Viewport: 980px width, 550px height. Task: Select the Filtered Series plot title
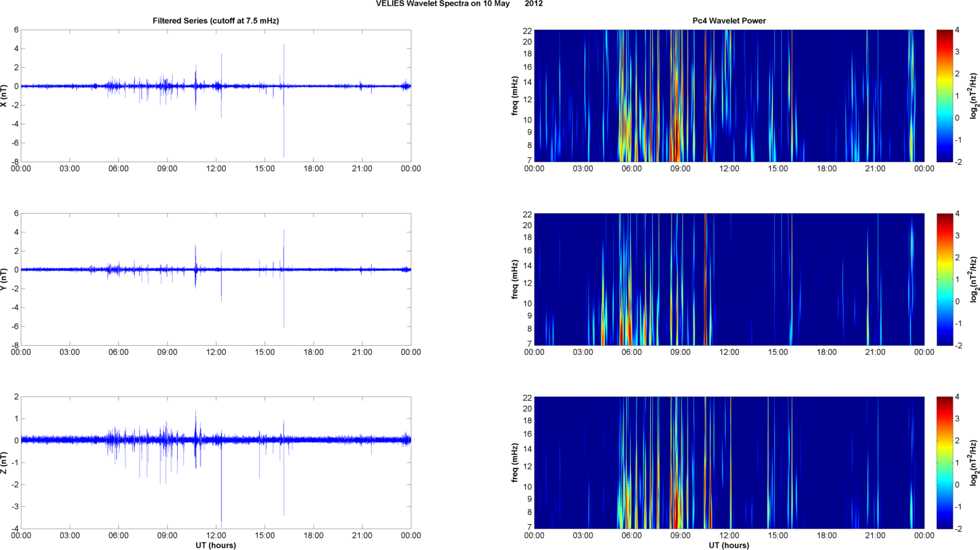[x=215, y=21]
